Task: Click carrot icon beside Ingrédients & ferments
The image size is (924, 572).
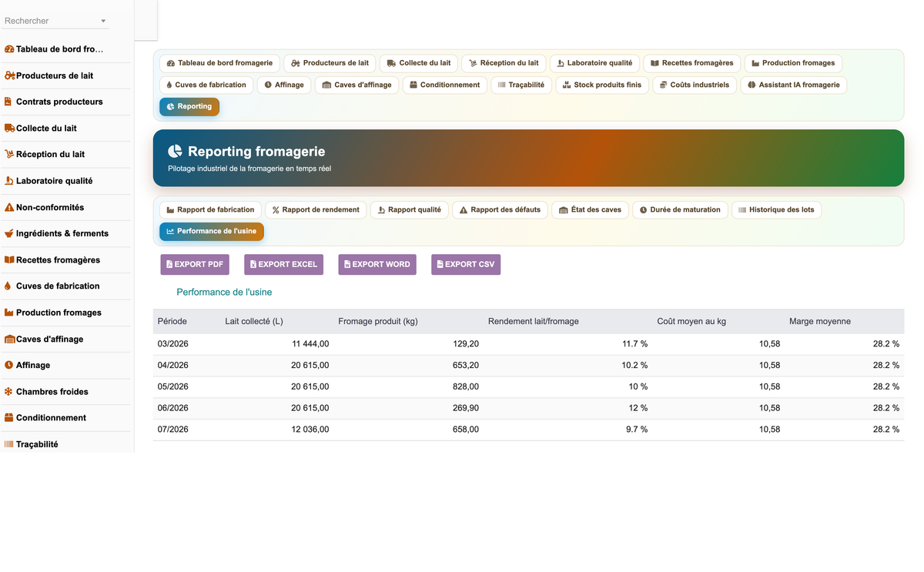Action: pos(9,233)
